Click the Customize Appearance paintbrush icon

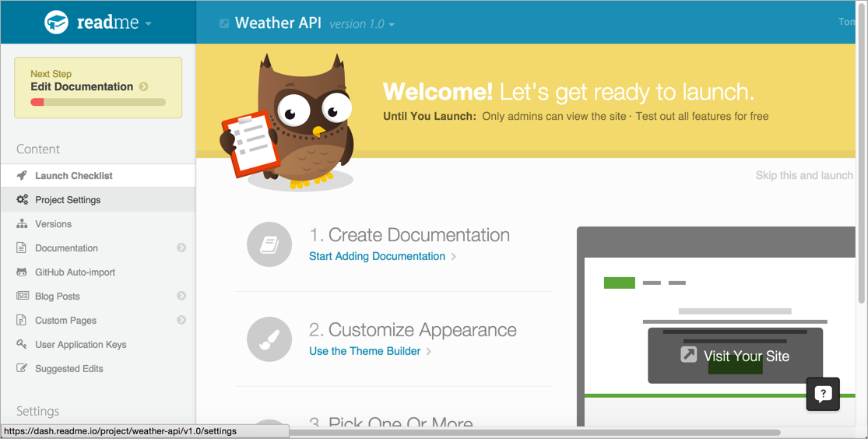(269, 339)
